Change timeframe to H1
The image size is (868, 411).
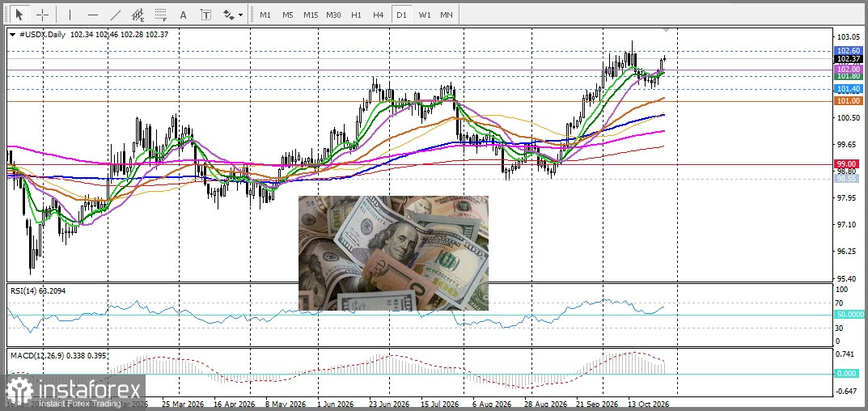point(356,15)
